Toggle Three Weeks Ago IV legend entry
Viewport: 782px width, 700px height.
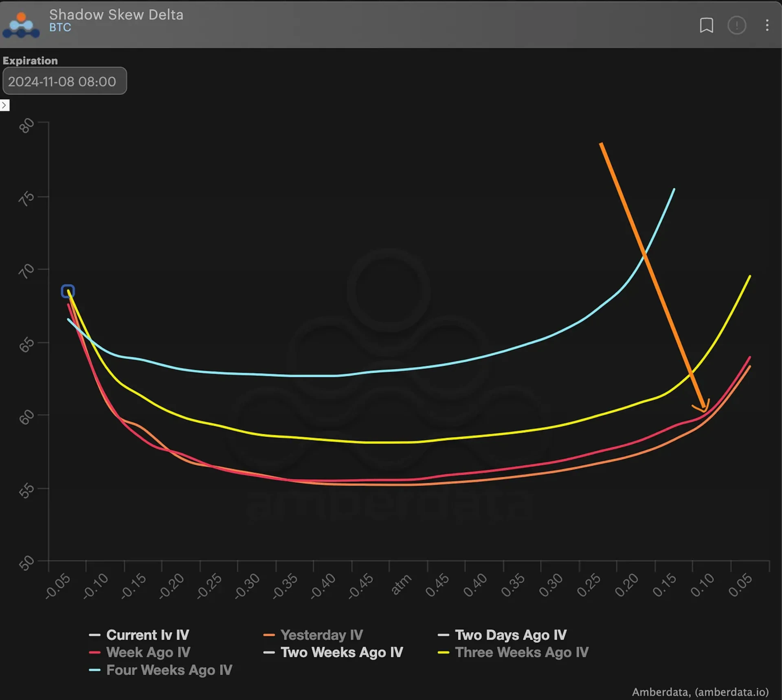click(513, 652)
